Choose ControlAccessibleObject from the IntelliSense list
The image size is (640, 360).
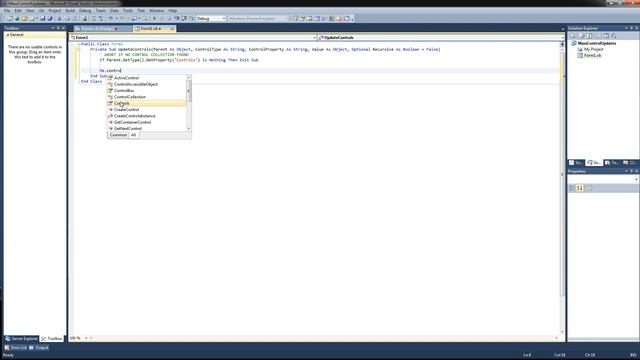[x=136, y=84]
